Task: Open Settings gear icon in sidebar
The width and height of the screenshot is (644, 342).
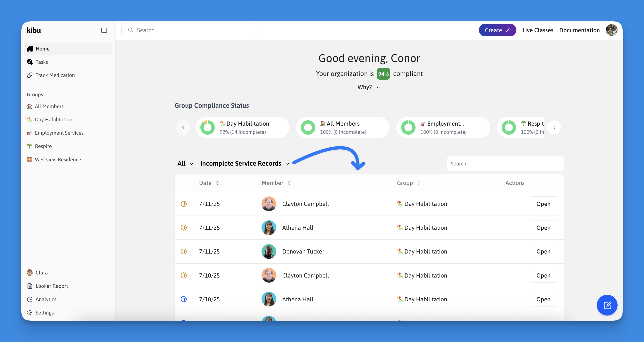Action: [30, 312]
